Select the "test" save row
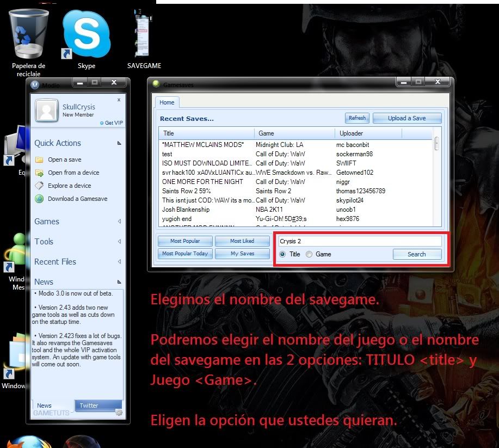 (x=296, y=154)
